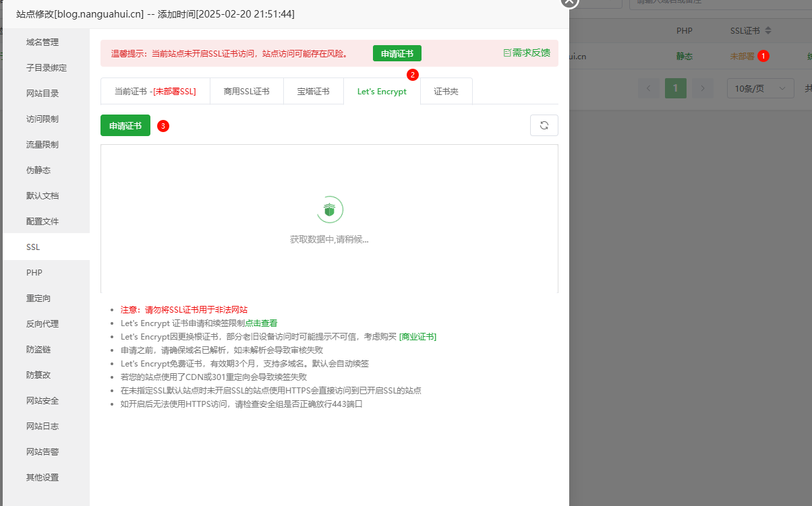Open the 10条/页 page size dropdown
Image resolution: width=812 pixels, height=506 pixels.
(760, 88)
